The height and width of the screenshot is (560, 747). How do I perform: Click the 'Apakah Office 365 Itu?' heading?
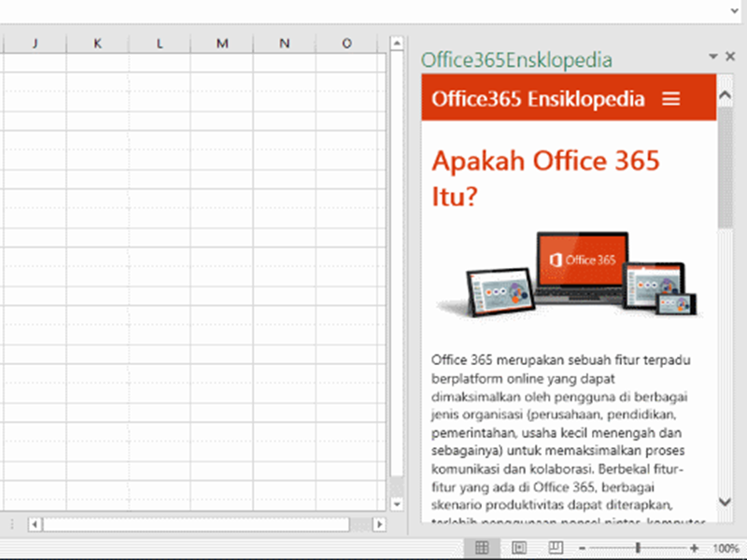pos(545,178)
